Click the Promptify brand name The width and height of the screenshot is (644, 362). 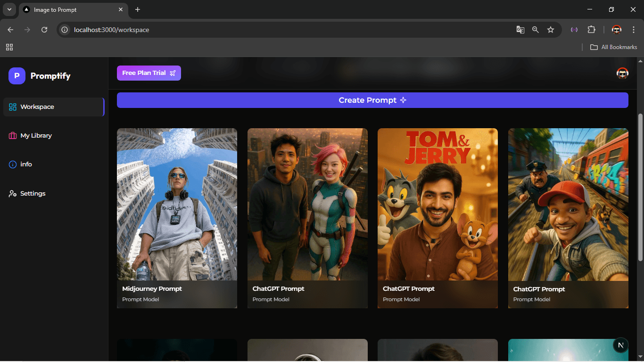[50, 76]
